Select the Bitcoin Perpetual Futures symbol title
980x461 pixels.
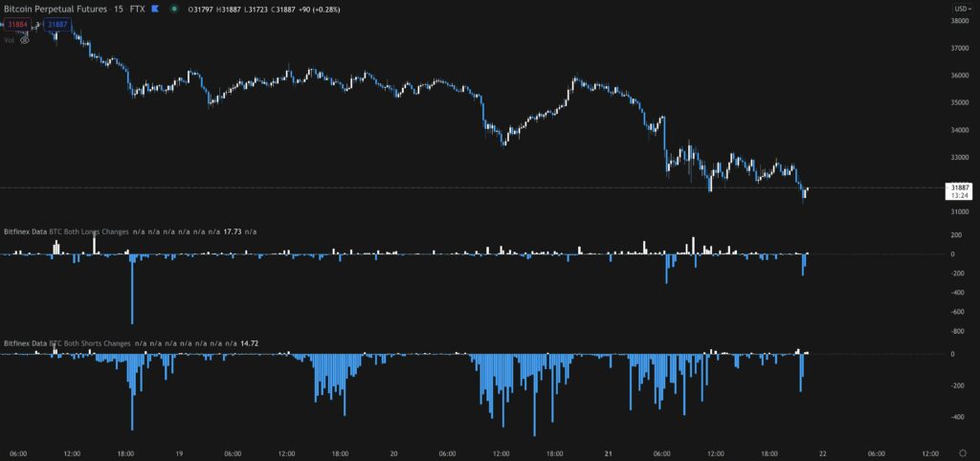coord(56,9)
